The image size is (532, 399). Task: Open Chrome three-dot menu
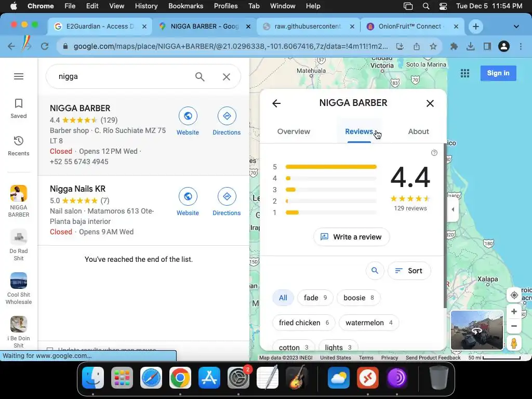click(x=521, y=46)
